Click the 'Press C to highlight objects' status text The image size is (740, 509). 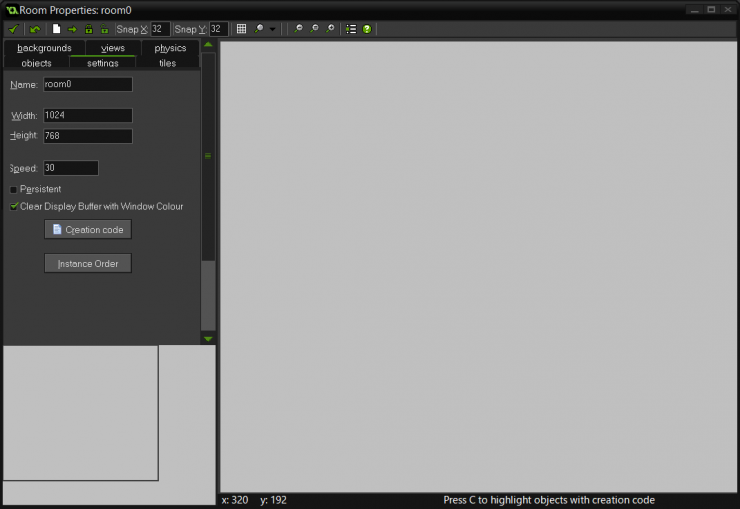[x=549, y=500]
